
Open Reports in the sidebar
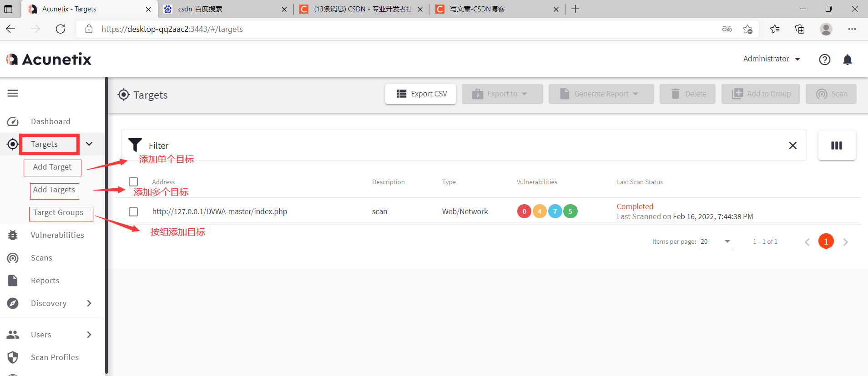(x=45, y=281)
